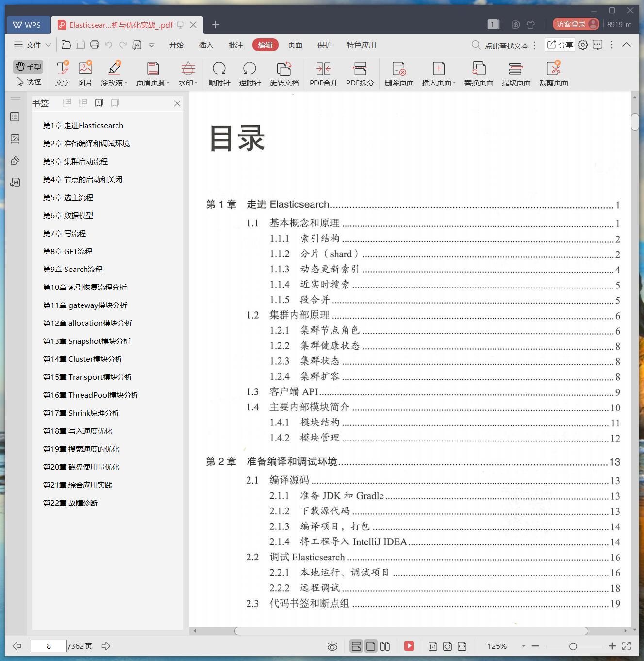Click the search text field 点此查找文本
The image size is (644, 661).
point(506,45)
